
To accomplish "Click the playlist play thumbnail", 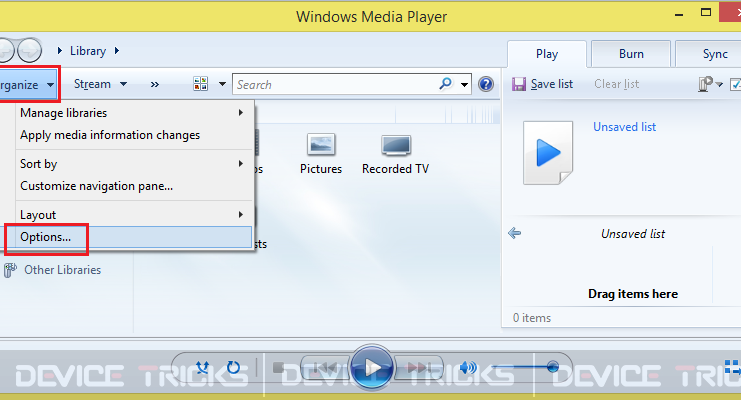I will coord(548,153).
